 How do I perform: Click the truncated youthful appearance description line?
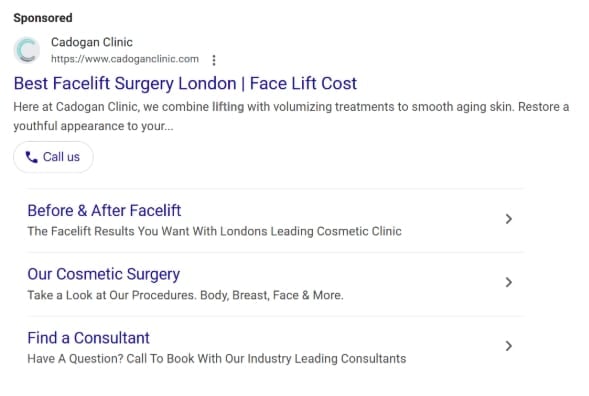click(x=94, y=126)
